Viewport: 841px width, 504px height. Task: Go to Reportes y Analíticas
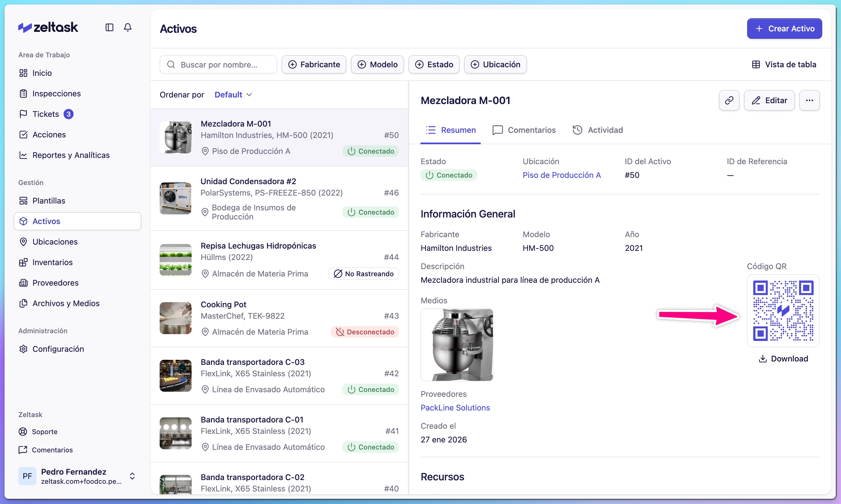(71, 155)
